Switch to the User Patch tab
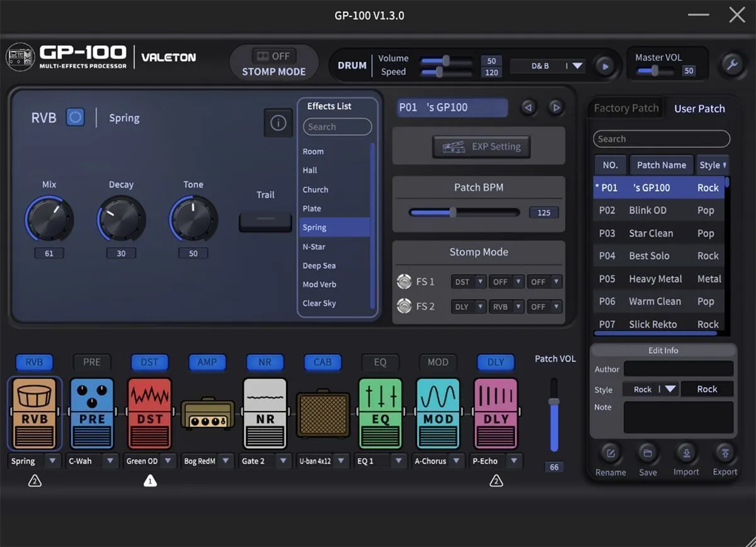Viewport: 756px width, 547px height. pos(699,108)
